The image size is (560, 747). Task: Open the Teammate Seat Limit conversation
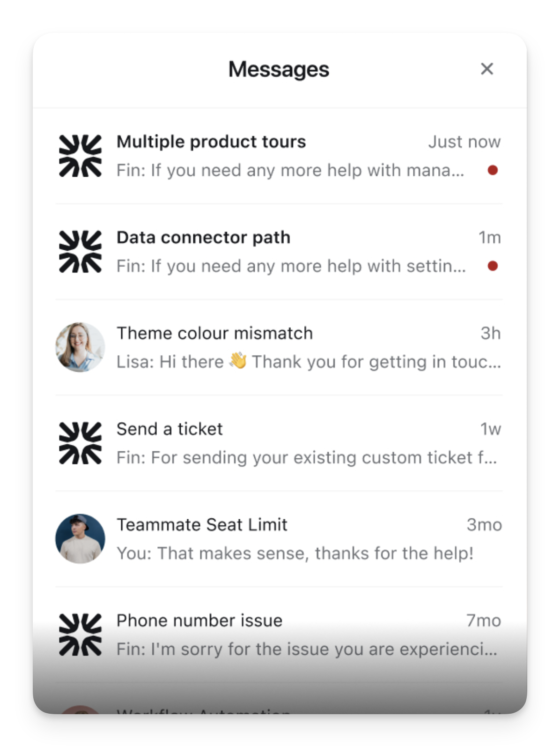pos(202,525)
